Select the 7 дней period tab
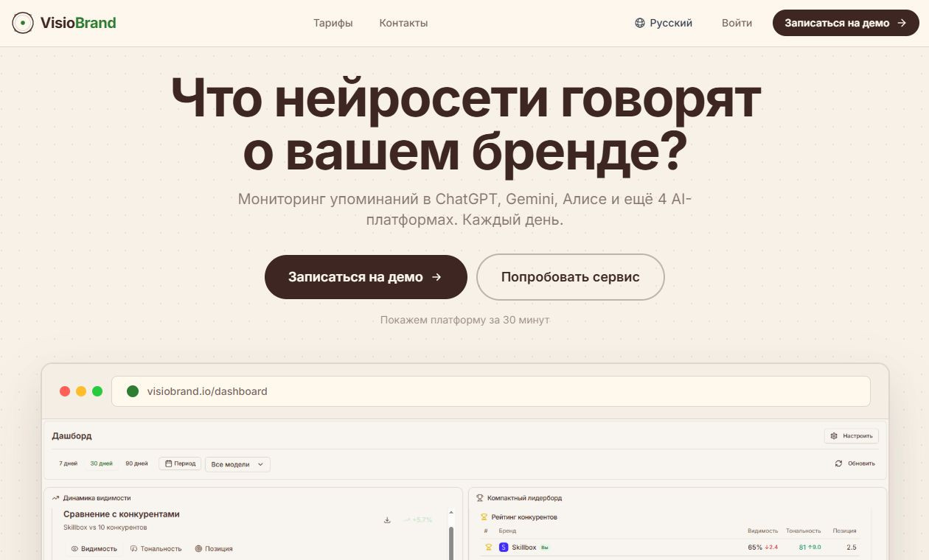The image size is (929, 560). (x=68, y=463)
